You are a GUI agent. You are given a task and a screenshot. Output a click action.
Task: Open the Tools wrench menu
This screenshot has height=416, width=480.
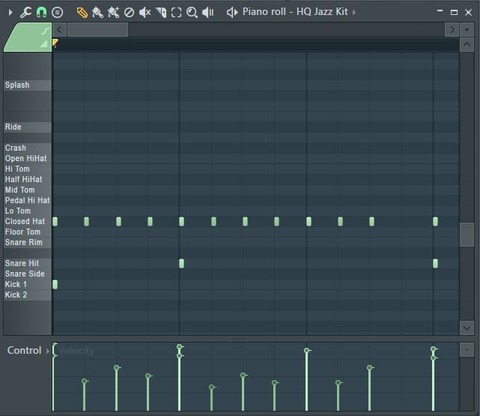pos(26,12)
